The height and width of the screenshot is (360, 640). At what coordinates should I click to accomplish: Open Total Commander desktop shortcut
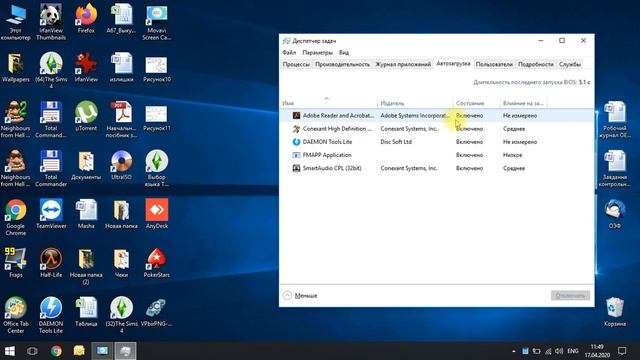tap(51, 169)
